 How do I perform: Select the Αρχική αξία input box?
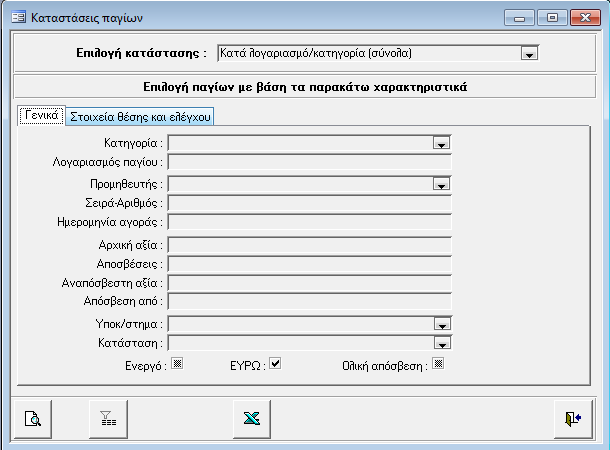[x=310, y=244]
